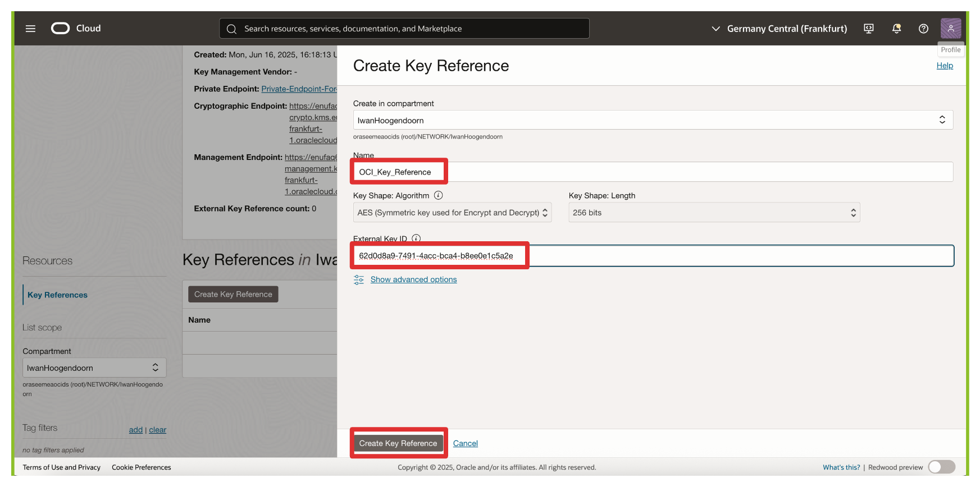Open the Cloud Shell developer tools icon
Viewport: 980px width, 487px height.
pos(869,29)
